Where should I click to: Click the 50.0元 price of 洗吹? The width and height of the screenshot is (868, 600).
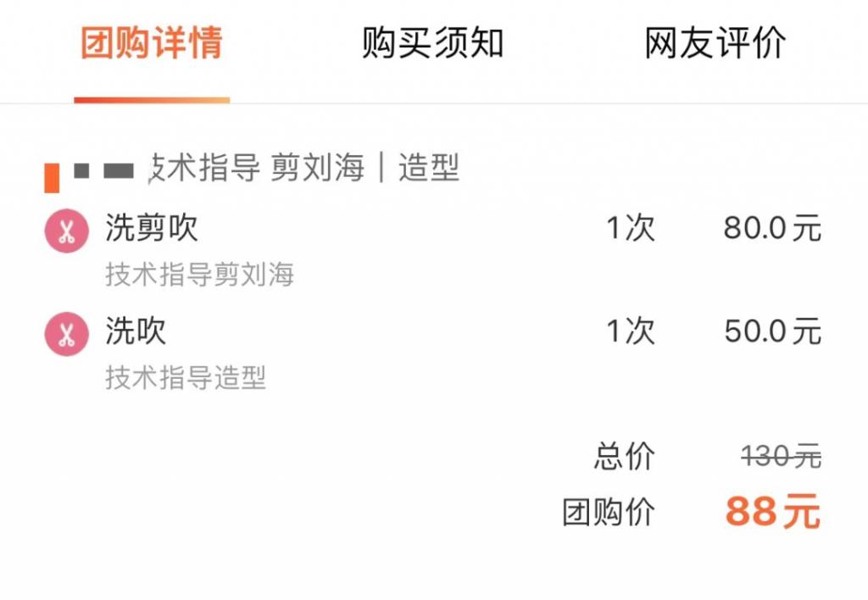772,331
